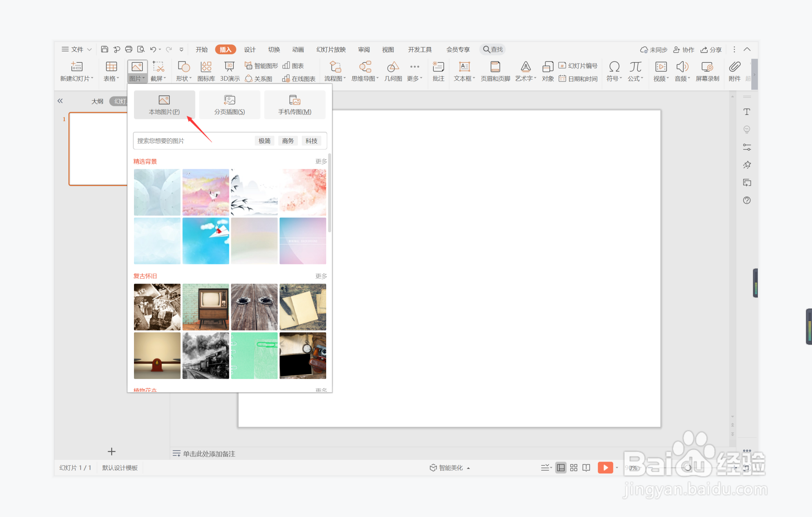The height and width of the screenshot is (517, 812).
Task: Start Screen Recording (屏幕录制)
Action: coord(707,71)
